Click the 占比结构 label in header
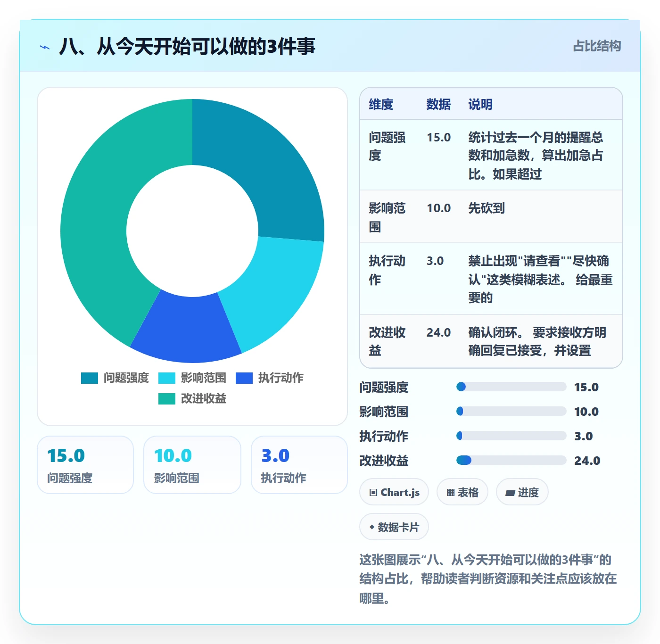Image resolution: width=660 pixels, height=644 pixels. coord(597,46)
